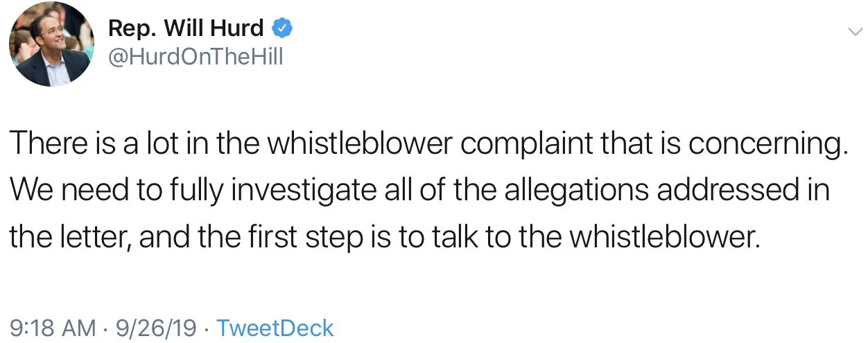
Task: Visit the @HurdOnTheHill handle
Action: (x=196, y=56)
